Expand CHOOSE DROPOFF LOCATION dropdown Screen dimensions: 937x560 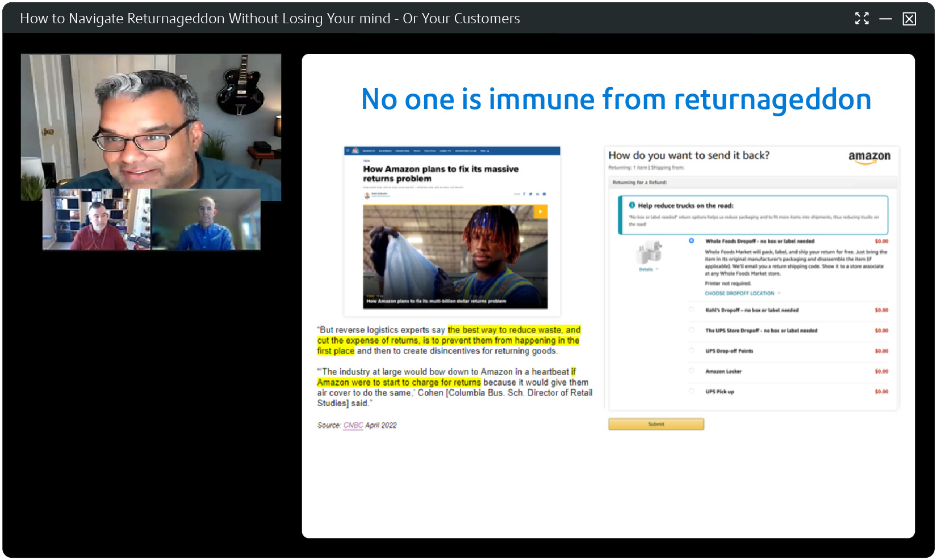(742, 293)
